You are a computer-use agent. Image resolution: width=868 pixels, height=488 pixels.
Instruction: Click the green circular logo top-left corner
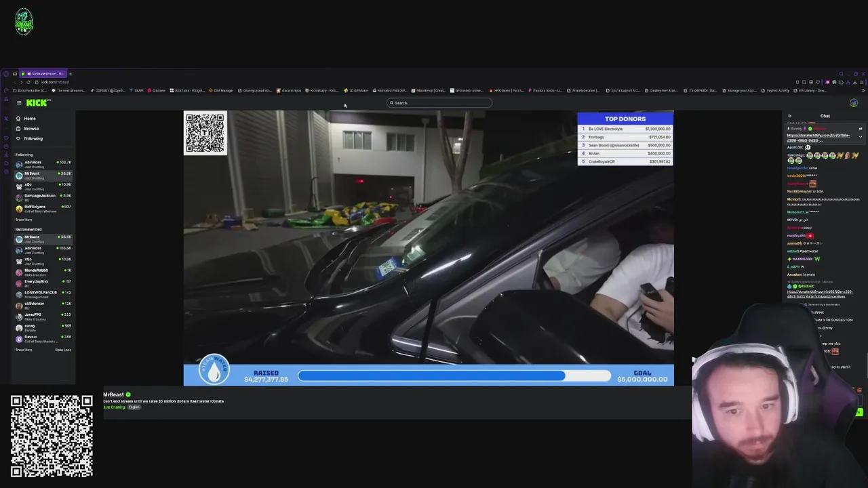(24, 22)
